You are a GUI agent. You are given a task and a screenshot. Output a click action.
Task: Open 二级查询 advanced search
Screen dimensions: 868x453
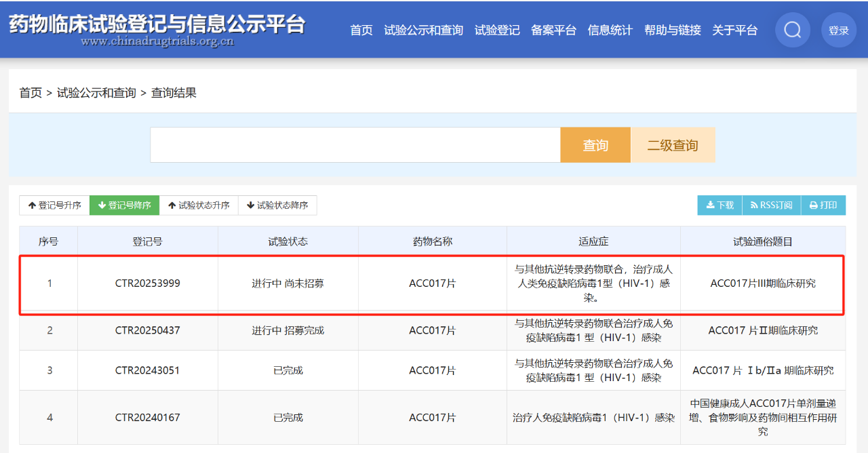673,145
